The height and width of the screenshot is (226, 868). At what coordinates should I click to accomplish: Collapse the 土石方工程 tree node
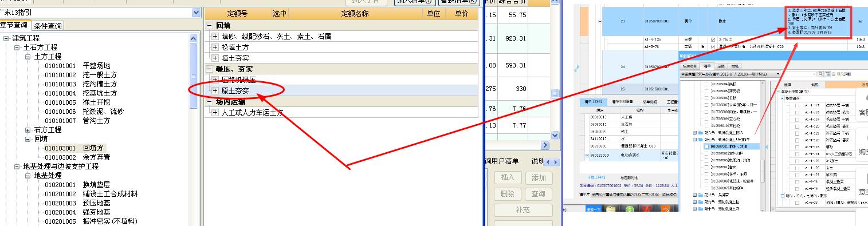[x=17, y=47]
